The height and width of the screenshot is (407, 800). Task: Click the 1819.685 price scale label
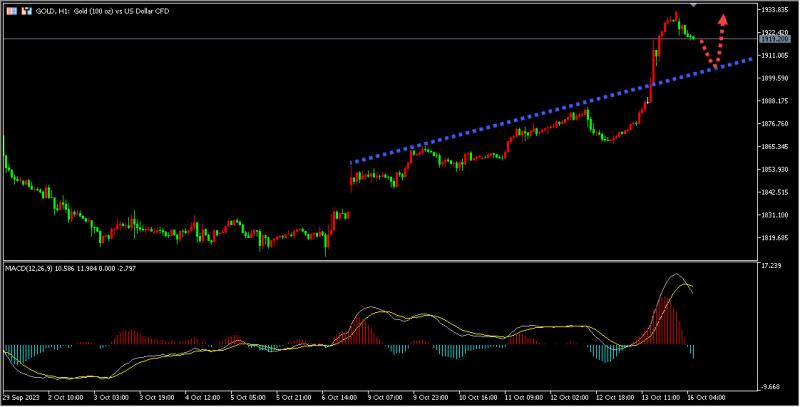tap(776, 238)
